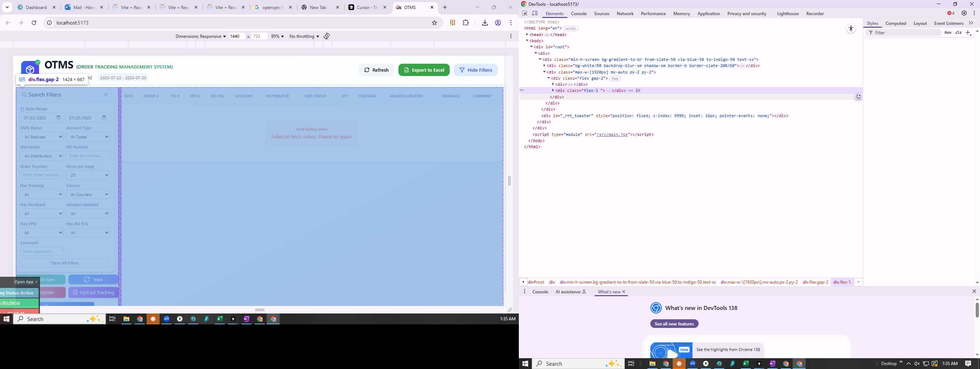Bookmark this page with star icon

(x=435, y=23)
